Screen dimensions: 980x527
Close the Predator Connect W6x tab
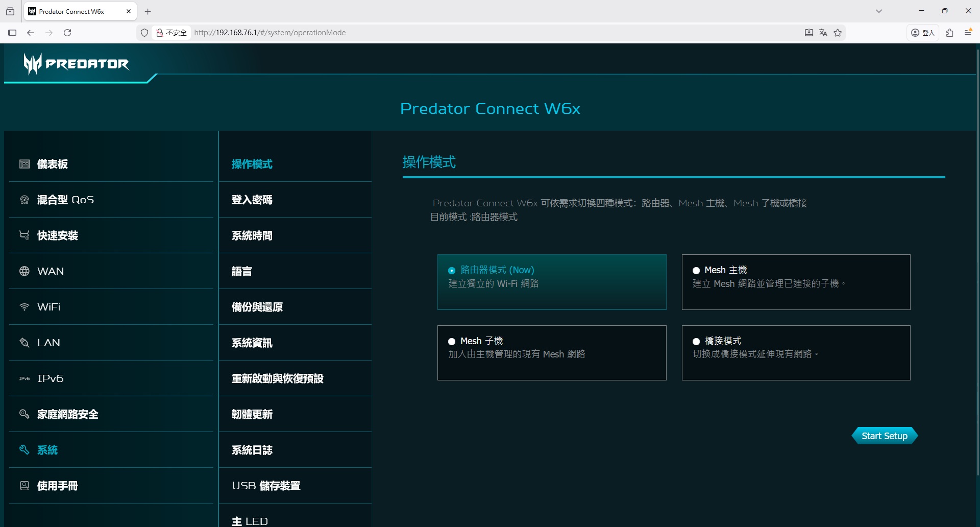point(129,11)
